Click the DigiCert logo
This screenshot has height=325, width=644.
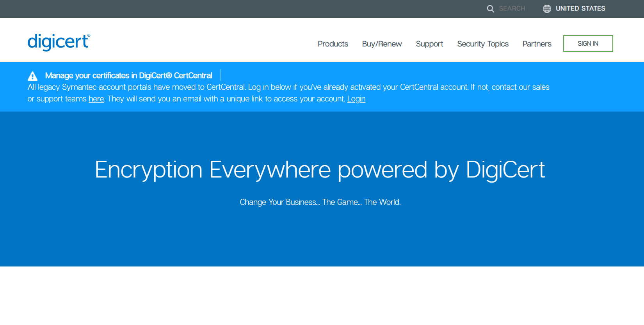click(x=59, y=42)
